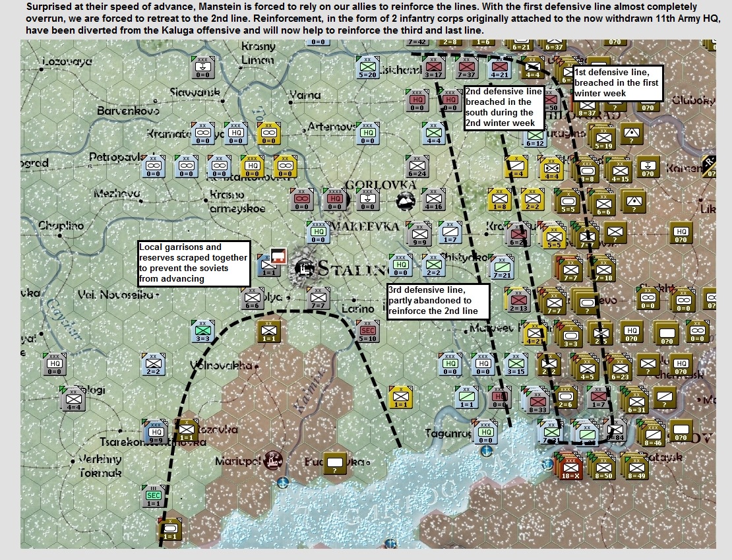Select the red 18=X Soviet stack
Screen dimensions: 732x560
pos(570,468)
